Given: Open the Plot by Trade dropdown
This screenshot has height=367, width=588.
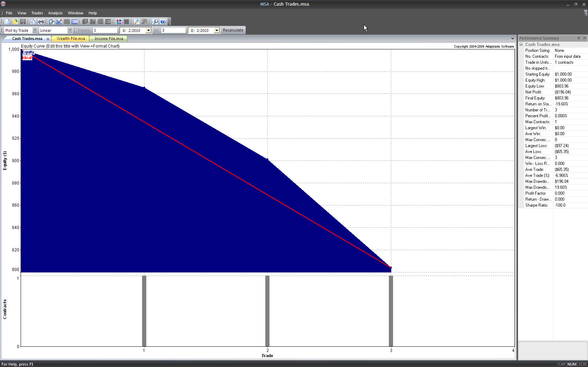Looking at the screenshot, I should (35, 30).
